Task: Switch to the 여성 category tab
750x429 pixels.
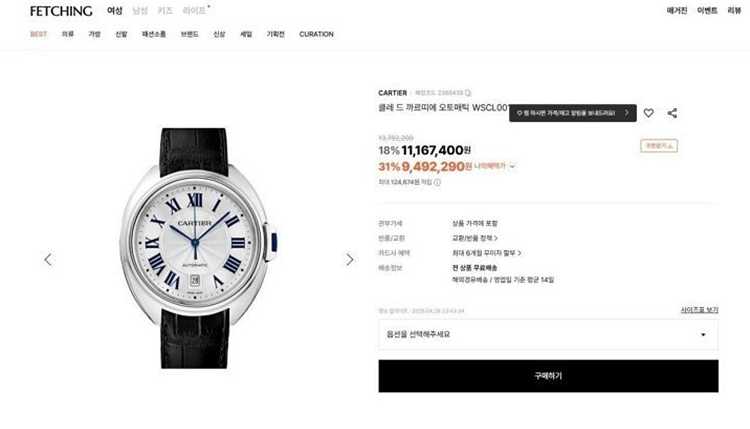Action: pos(115,11)
